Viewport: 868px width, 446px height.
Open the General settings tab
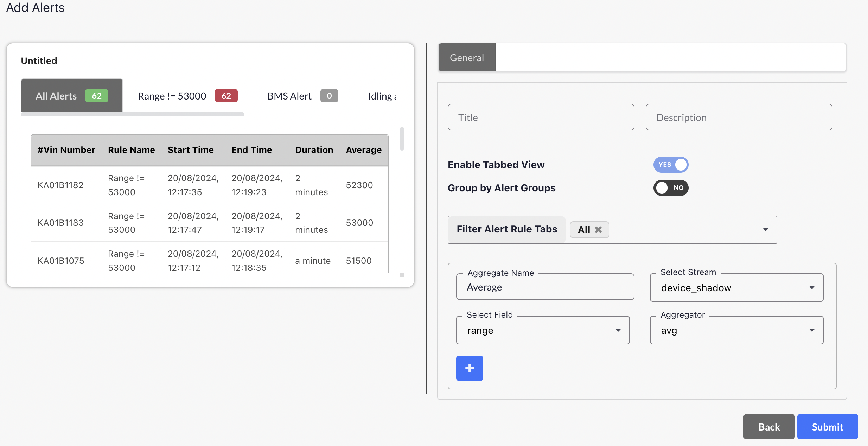click(x=467, y=58)
